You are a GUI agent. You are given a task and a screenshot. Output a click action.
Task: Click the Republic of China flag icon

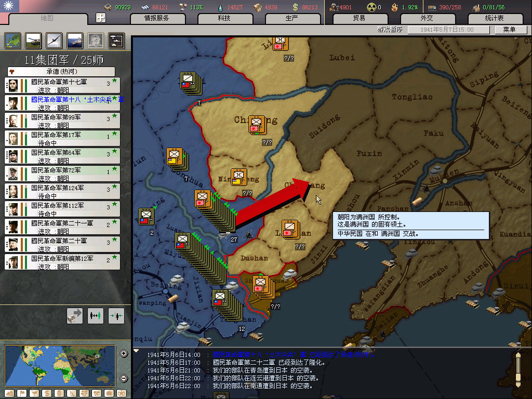tap(9, 6)
